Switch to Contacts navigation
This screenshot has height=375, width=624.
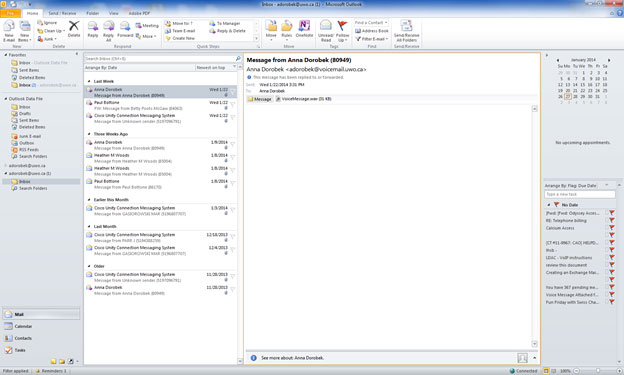pyautogui.click(x=41, y=338)
